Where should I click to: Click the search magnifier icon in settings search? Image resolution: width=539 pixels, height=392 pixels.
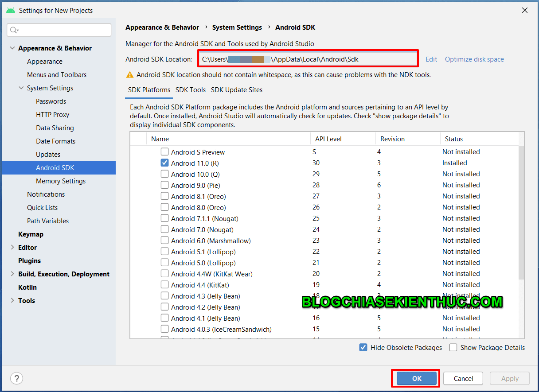[14, 30]
